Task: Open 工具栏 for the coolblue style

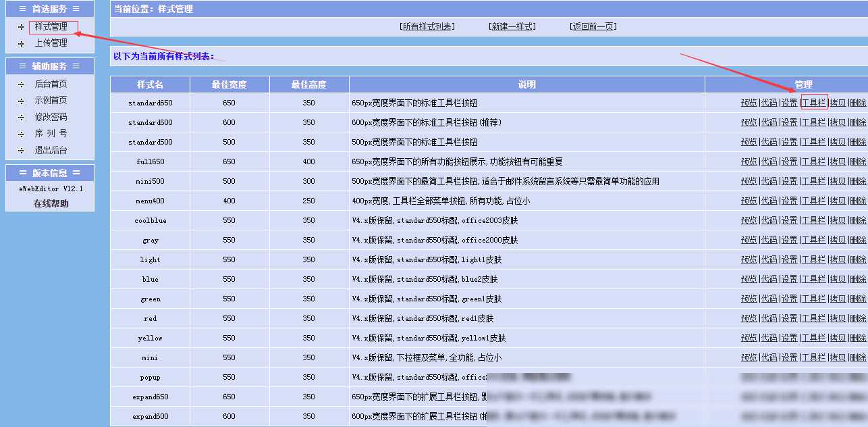Action: (813, 220)
